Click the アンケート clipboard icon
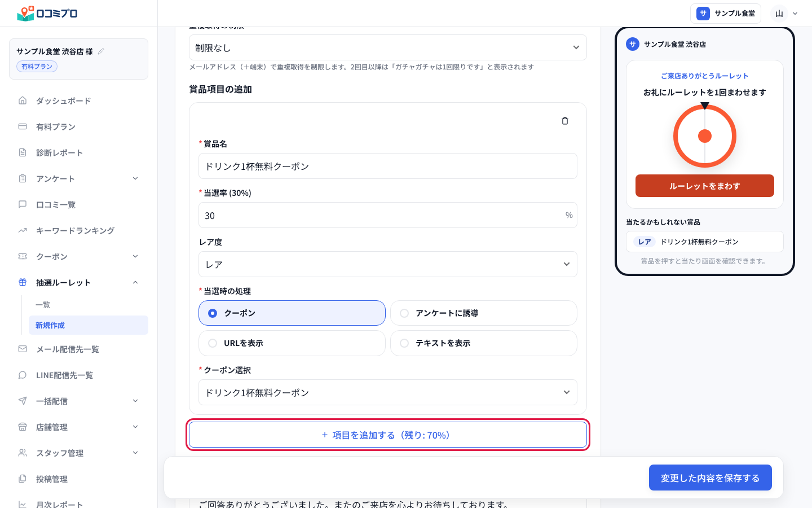812x508 pixels. (23, 178)
